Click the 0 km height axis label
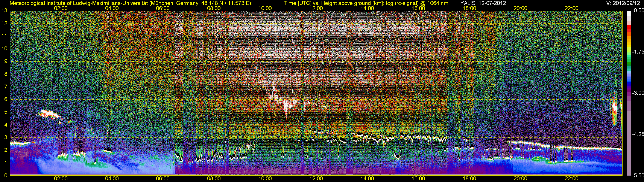 6,176
